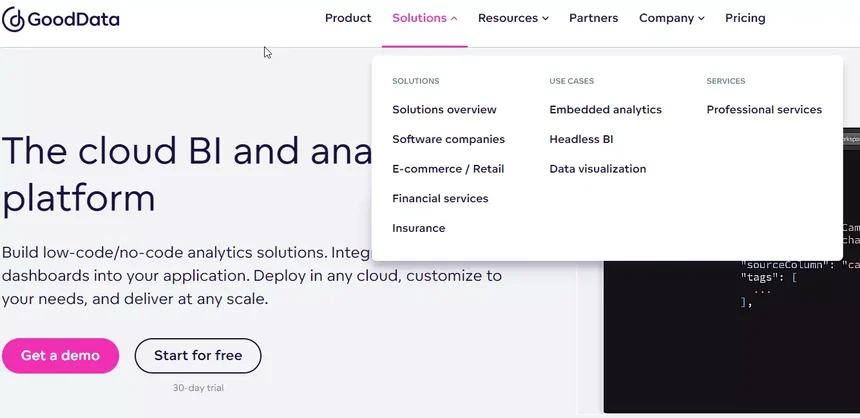The width and height of the screenshot is (860, 418).
Task: Click the Get a demo button
Action: coord(60,355)
